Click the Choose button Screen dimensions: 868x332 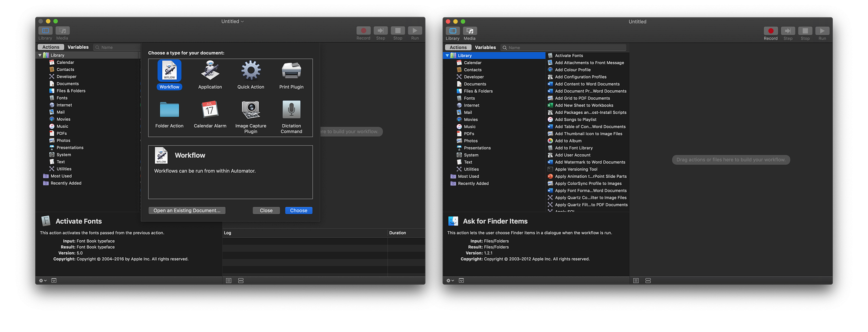[x=299, y=210]
